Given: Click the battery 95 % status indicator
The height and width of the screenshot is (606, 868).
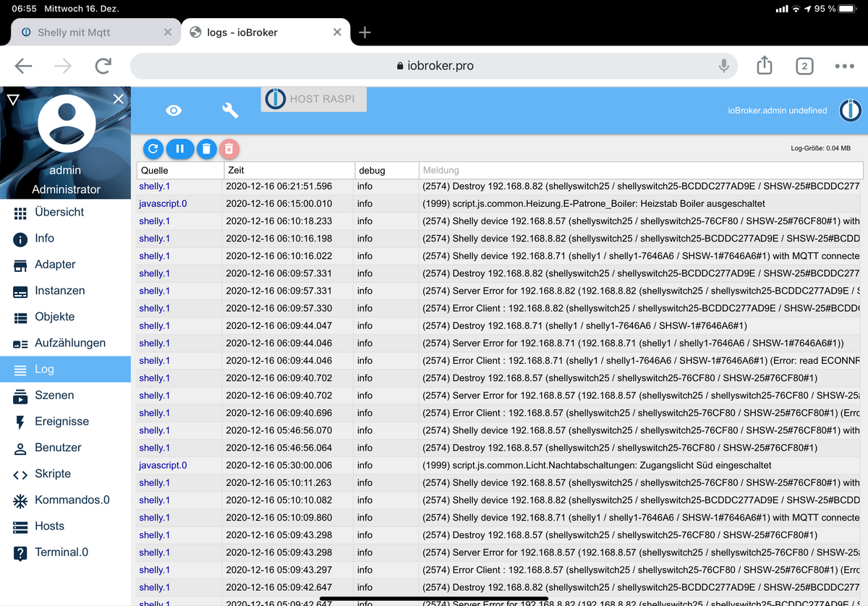Looking at the screenshot, I should [x=836, y=9].
